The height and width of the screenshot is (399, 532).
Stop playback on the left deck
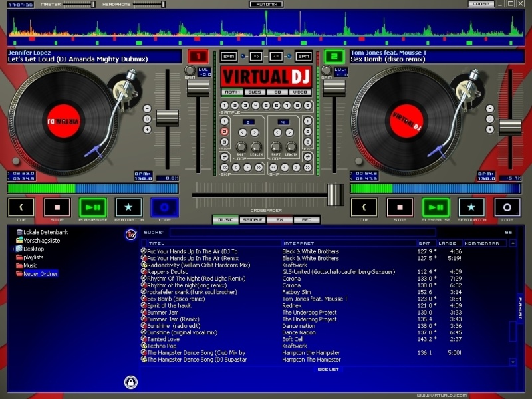(57, 207)
